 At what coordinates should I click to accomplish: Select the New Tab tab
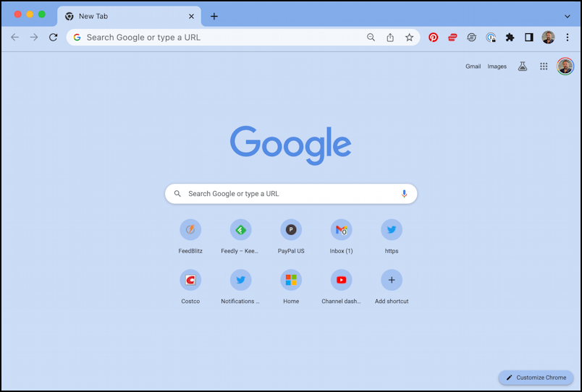[129, 17]
